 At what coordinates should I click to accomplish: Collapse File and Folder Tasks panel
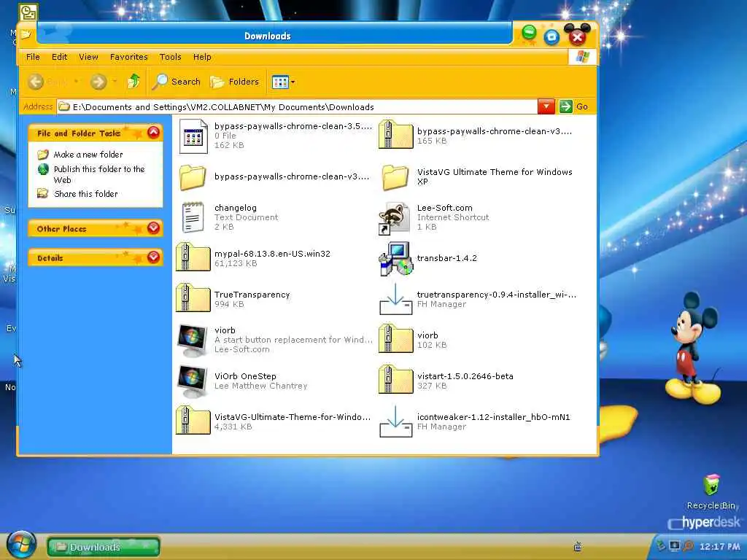(x=153, y=133)
